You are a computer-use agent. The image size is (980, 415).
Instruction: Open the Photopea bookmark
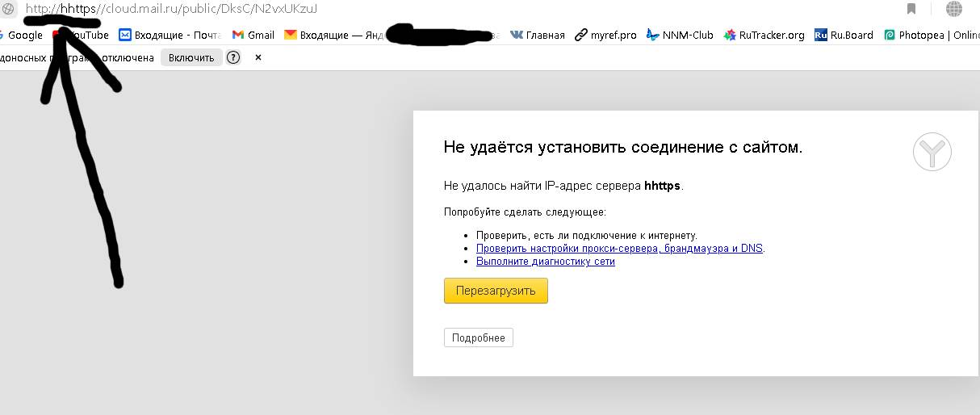(931, 35)
